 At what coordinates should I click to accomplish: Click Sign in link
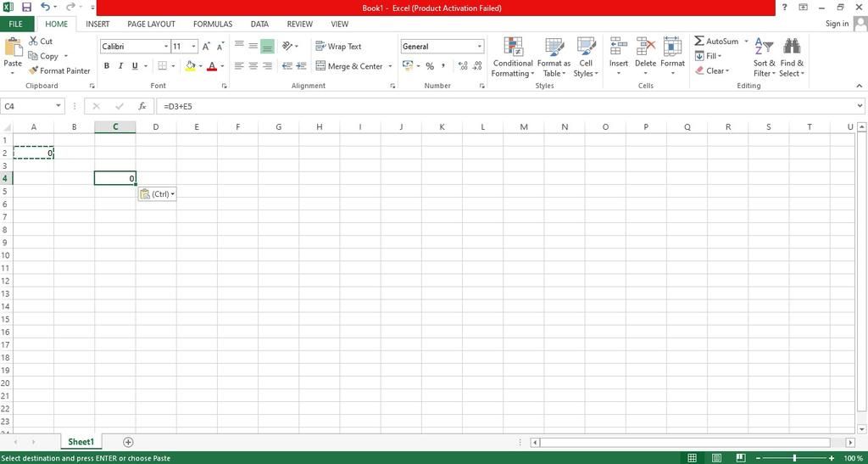point(837,23)
